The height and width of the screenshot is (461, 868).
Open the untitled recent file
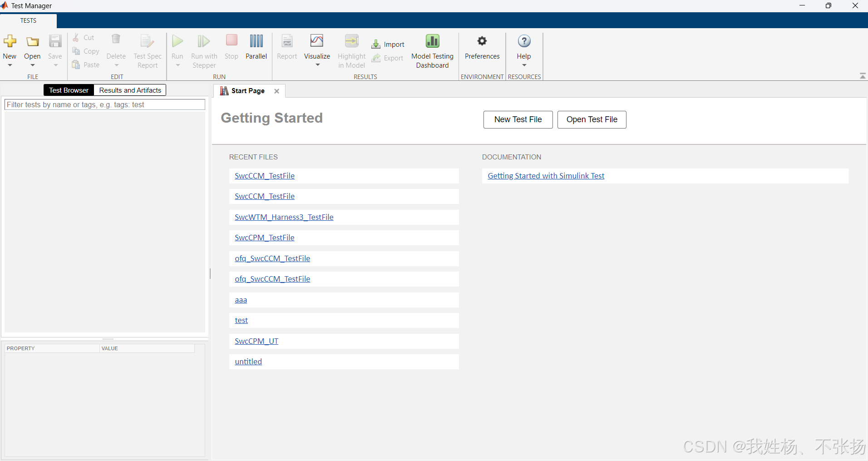[x=248, y=362]
